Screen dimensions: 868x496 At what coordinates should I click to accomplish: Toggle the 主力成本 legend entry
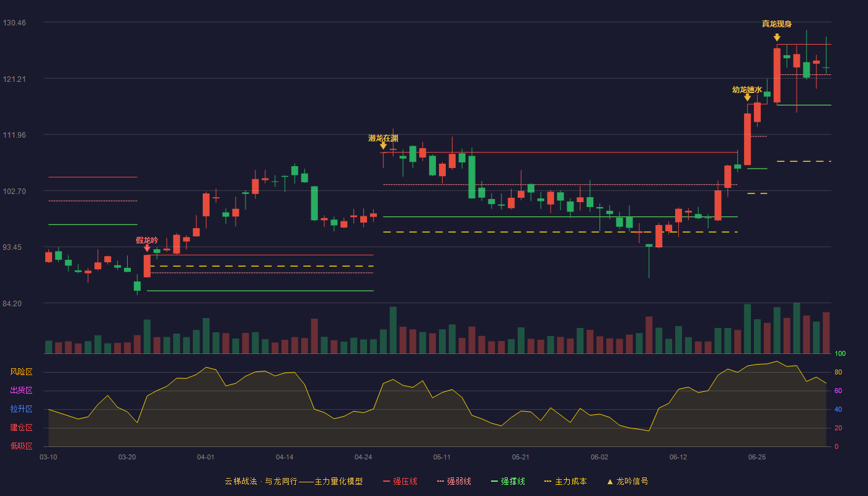point(565,481)
